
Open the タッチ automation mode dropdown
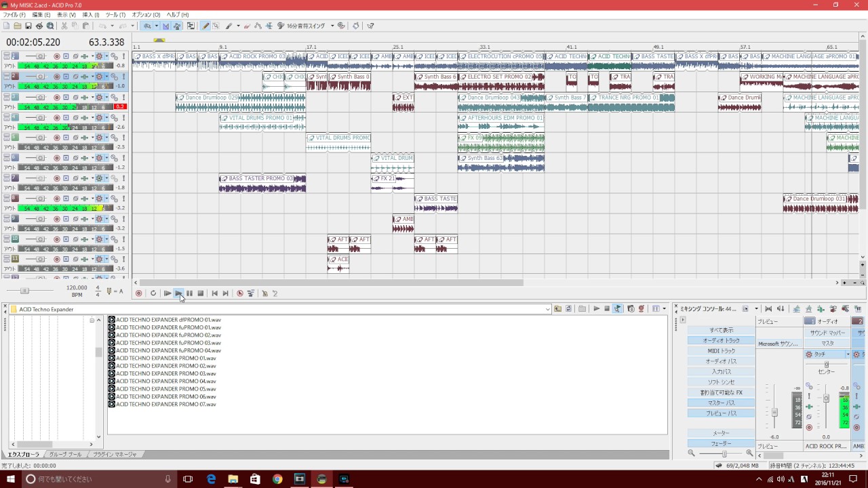[848, 354]
